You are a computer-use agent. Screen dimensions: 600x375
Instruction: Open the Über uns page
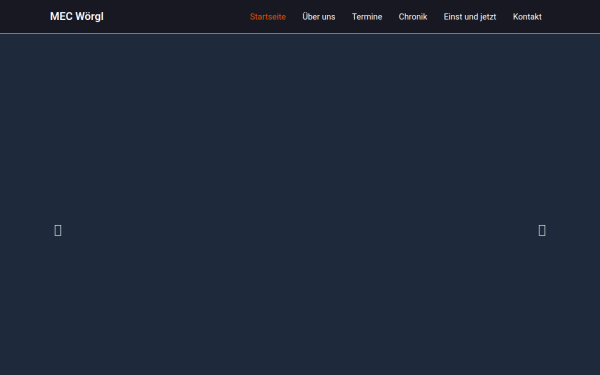[x=319, y=17]
